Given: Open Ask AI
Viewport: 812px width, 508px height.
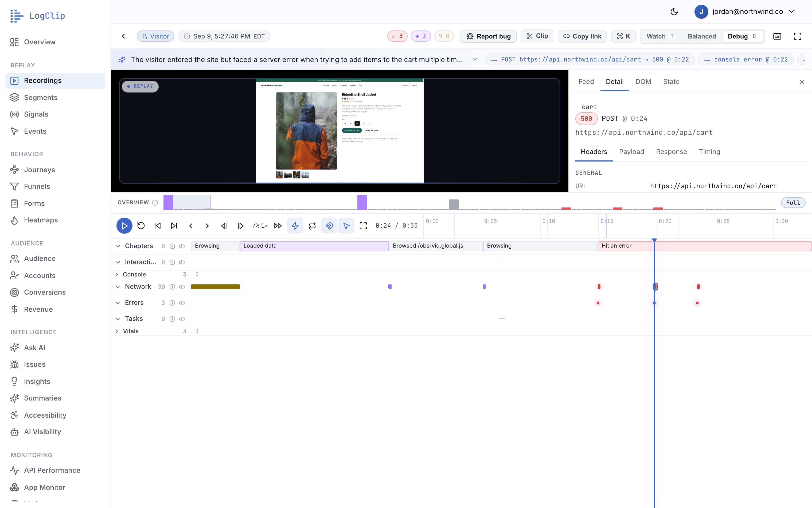Looking at the screenshot, I should pos(55,348).
